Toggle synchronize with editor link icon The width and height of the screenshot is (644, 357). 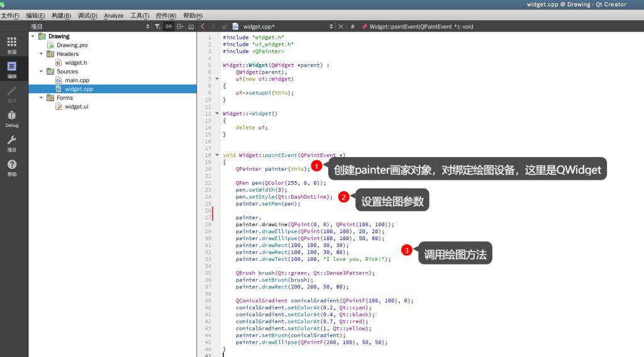click(x=169, y=26)
